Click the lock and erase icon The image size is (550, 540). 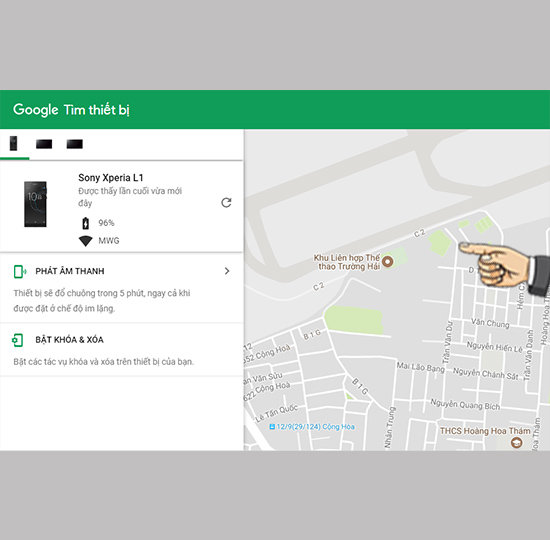coord(18,340)
